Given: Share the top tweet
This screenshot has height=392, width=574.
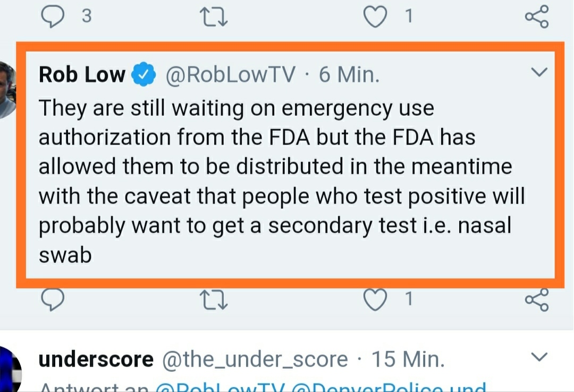Looking at the screenshot, I should pos(536,17).
